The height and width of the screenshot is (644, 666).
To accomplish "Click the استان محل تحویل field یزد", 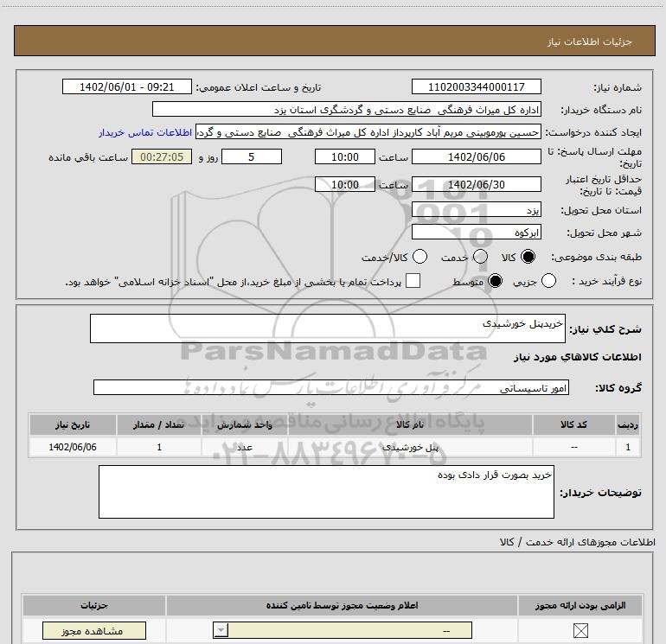I will 476,210.
